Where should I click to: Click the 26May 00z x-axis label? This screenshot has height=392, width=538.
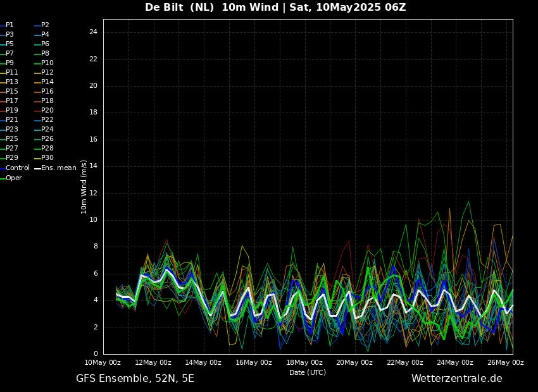coord(506,363)
